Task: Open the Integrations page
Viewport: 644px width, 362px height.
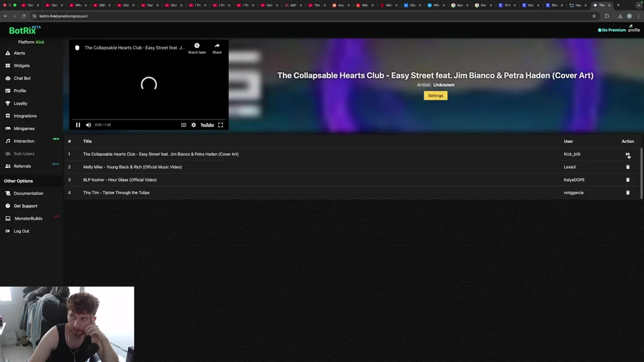Action: click(25, 116)
